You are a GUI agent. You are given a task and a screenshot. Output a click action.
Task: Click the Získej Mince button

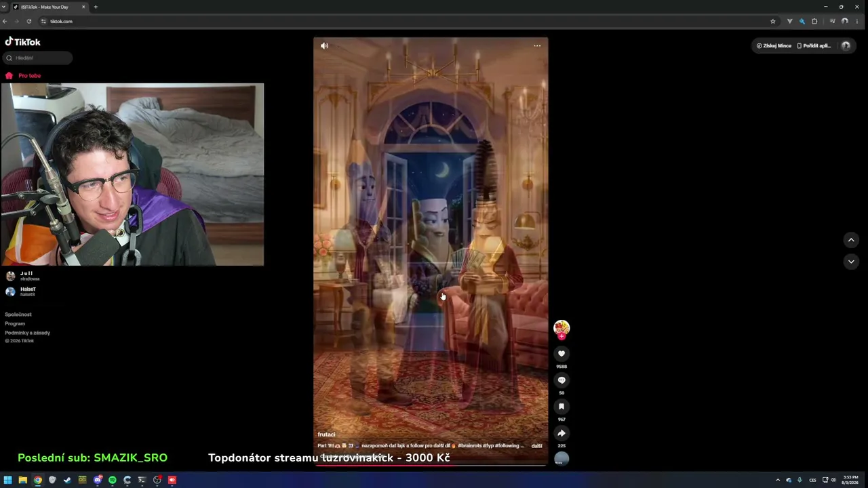click(x=774, y=46)
